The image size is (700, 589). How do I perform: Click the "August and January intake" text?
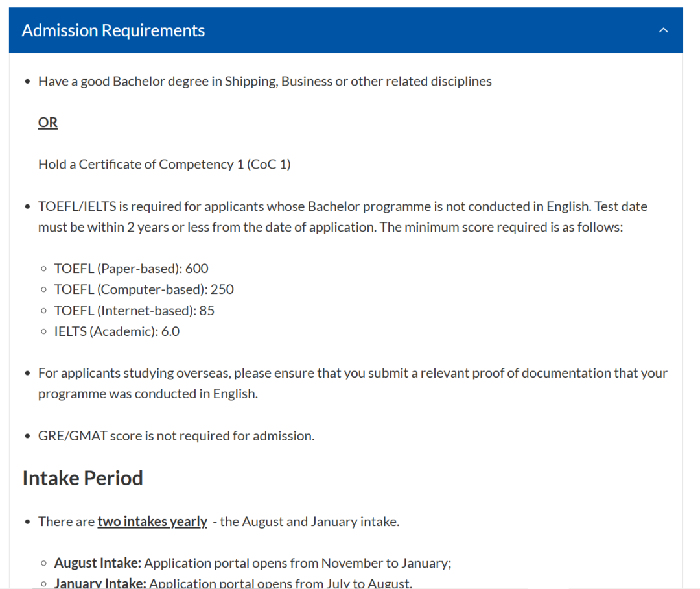click(x=309, y=522)
